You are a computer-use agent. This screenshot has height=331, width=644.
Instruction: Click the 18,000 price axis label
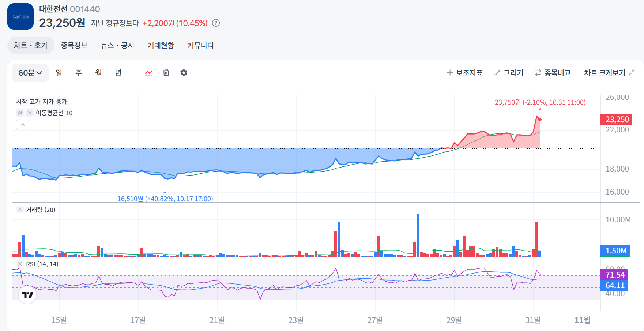tap(617, 169)
